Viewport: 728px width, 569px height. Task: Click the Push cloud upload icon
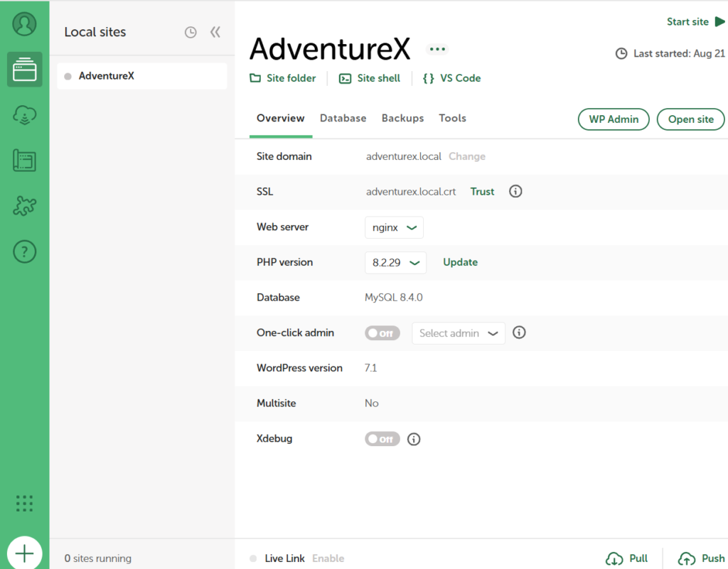click(x=687, y=559)
